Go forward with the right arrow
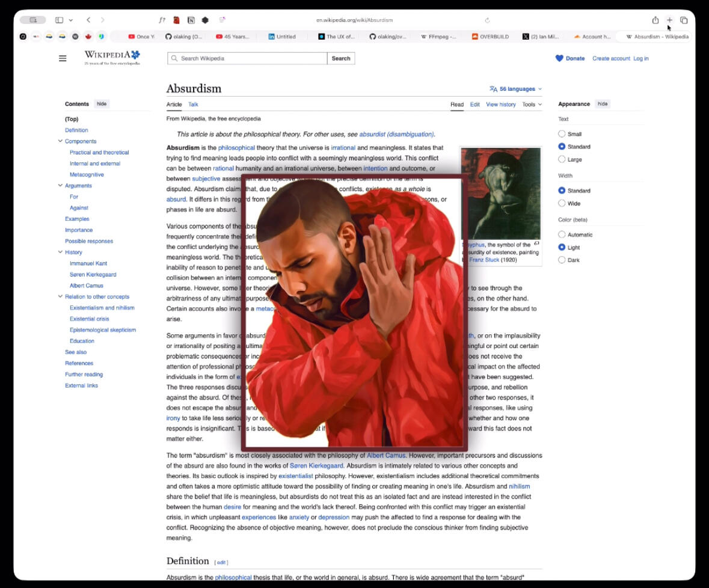The height and width of the screenshot is (588, 709). tap(103, 20)
